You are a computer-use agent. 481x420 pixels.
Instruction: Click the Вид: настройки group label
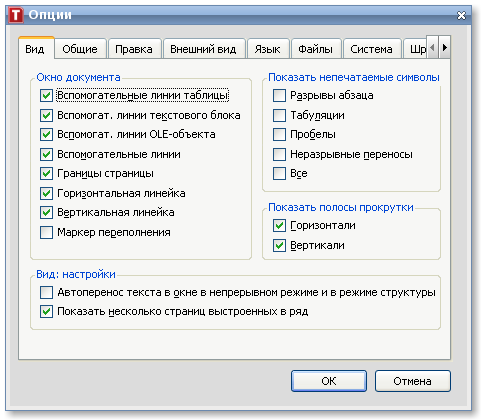coord(76,274)
